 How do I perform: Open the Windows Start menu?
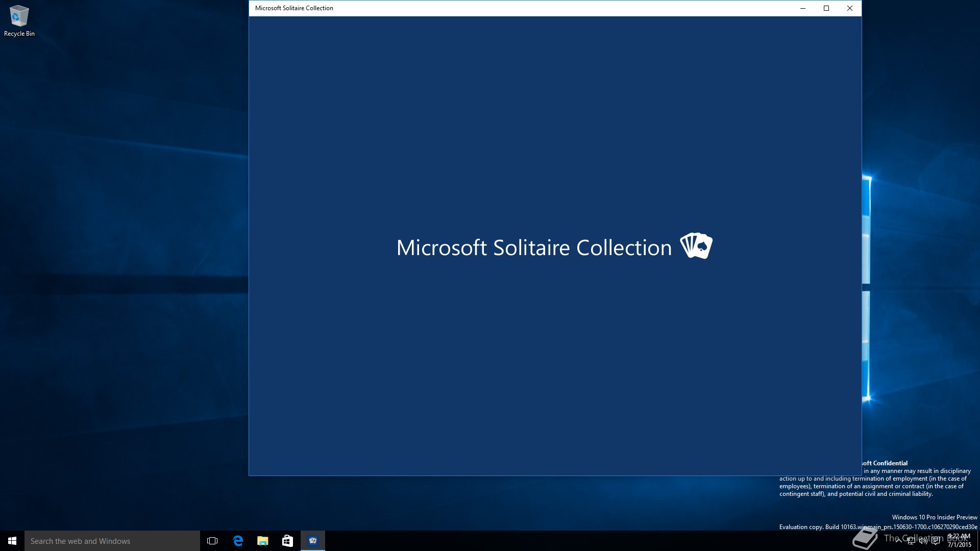[12, 541]
